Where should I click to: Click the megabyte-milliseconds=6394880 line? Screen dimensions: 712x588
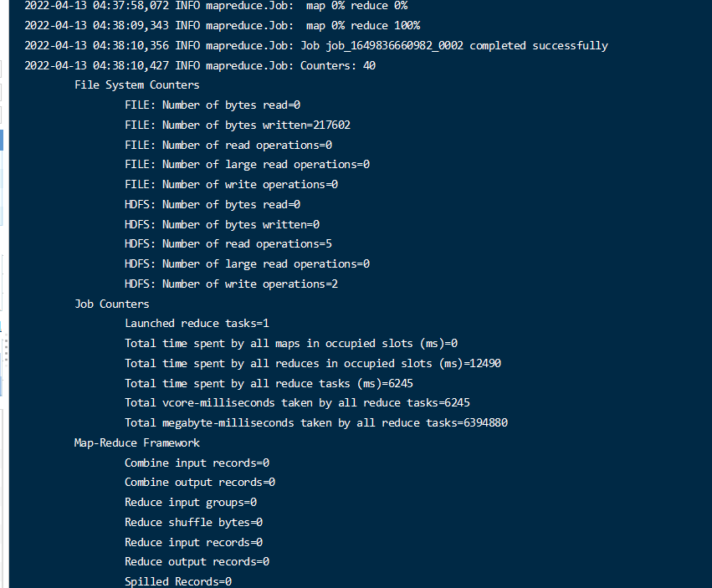(x=315, y=422)
